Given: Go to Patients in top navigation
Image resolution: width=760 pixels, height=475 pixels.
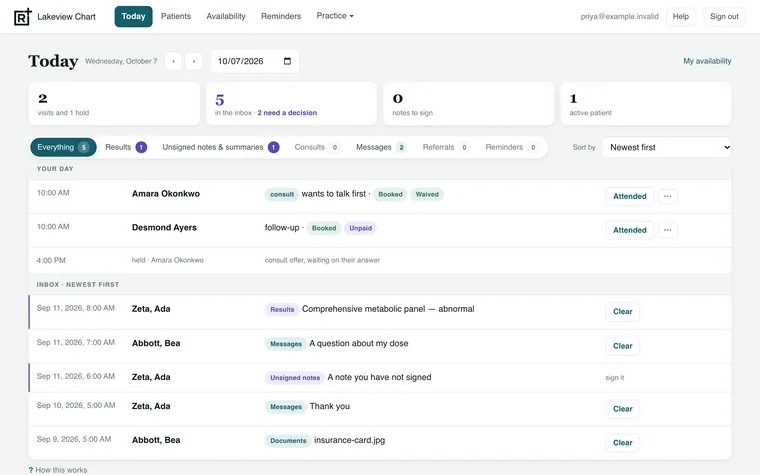Looking at the screenshot, I should (176, 16).
